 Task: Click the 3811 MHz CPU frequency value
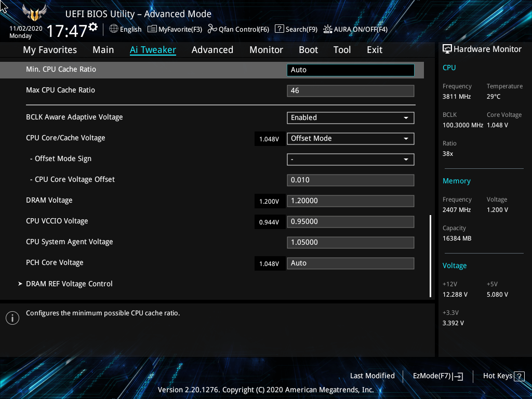pos(457,97)
